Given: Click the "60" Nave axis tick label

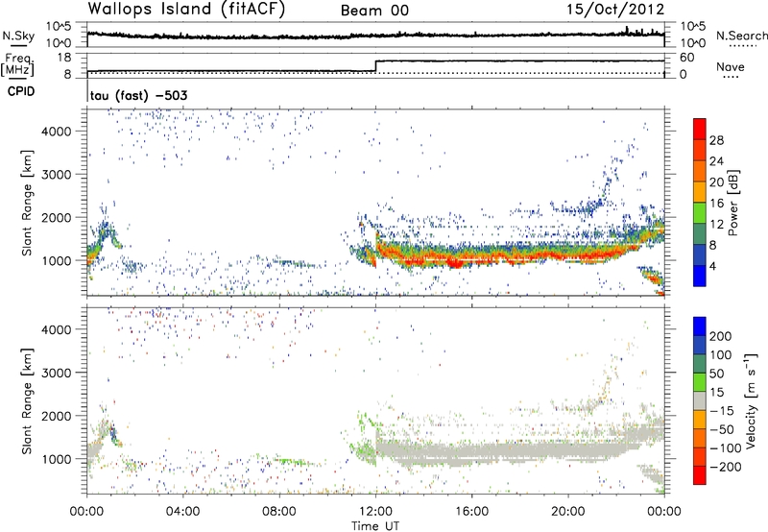Looking at the screenshot, I should click(x=686, y=58).
